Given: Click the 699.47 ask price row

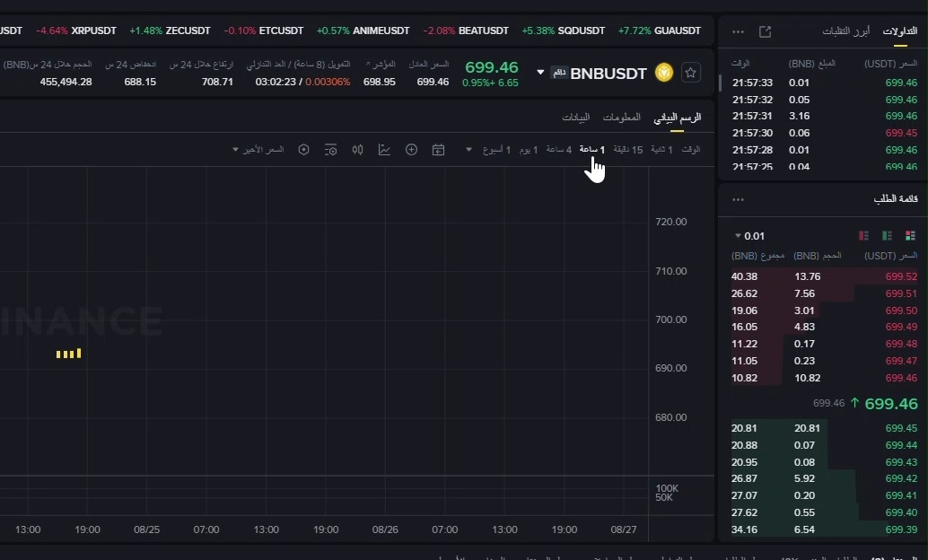Looking at the screenshot, I should 824,361.
